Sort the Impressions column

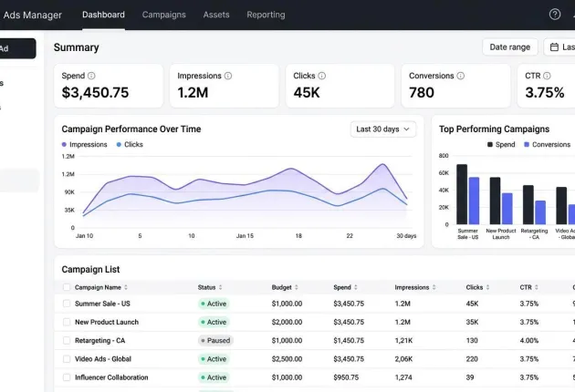[x=434, y=287]
